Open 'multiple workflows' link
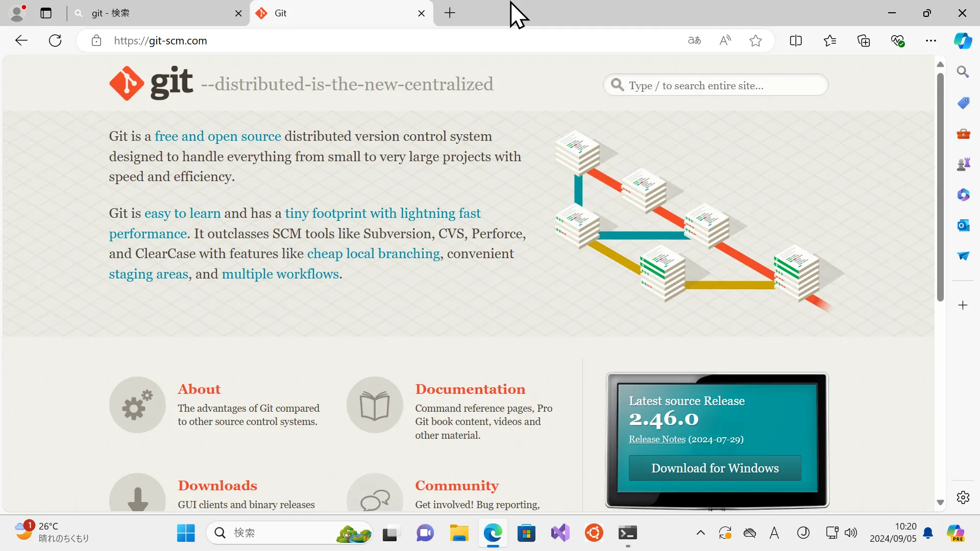Image resolution: width=980 pixels, height=551 pixels. pos(280,274)
